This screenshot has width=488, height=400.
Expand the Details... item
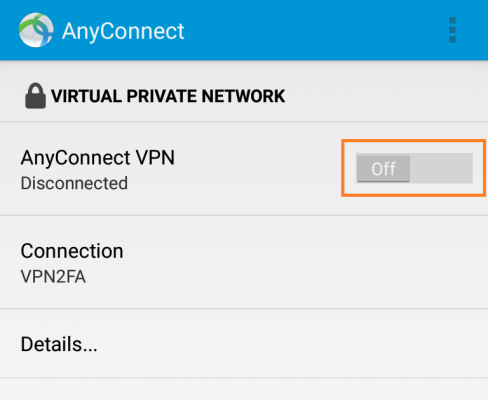click(x=244, y=344)
